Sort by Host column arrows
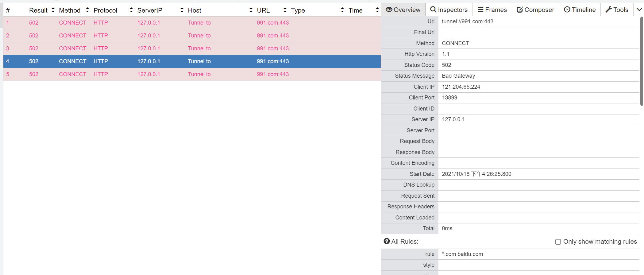The width and height of the screenshot is (644, 275). pos(251,10)
